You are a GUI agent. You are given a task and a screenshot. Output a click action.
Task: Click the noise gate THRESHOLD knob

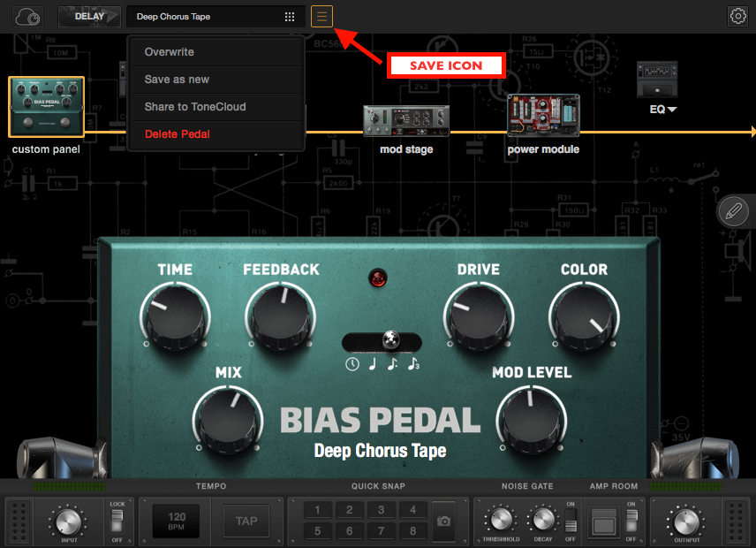501,520
